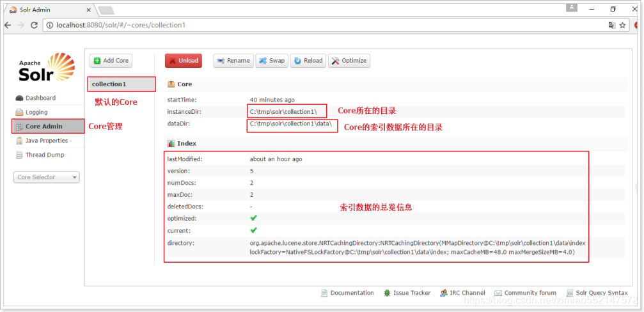Click the dataDir path value

coord(291,123)
